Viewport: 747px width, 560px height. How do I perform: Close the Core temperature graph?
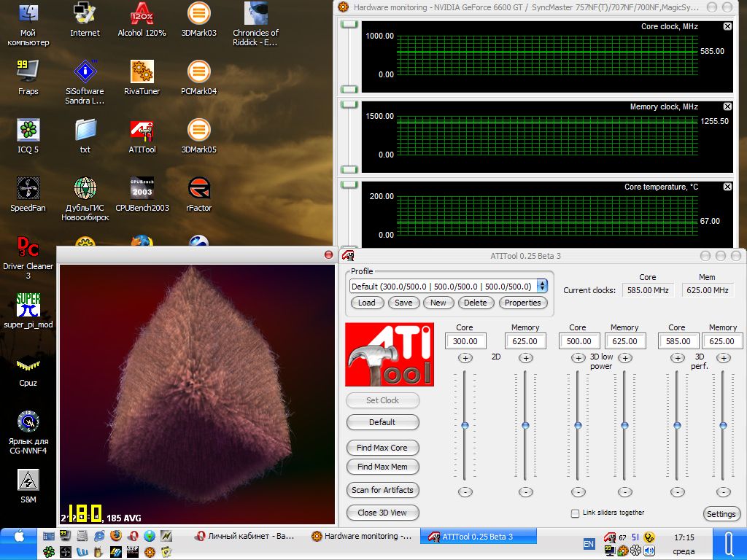point(727,187)
